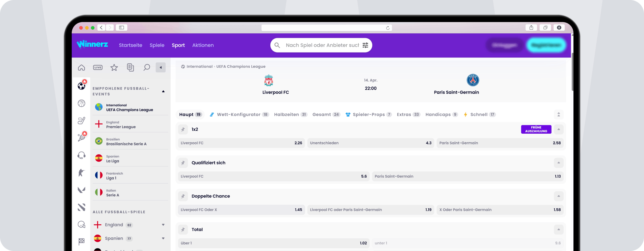This screenshot has width=644, height=251.
Task: Click the browser back arrow
Action: [101, 28]
